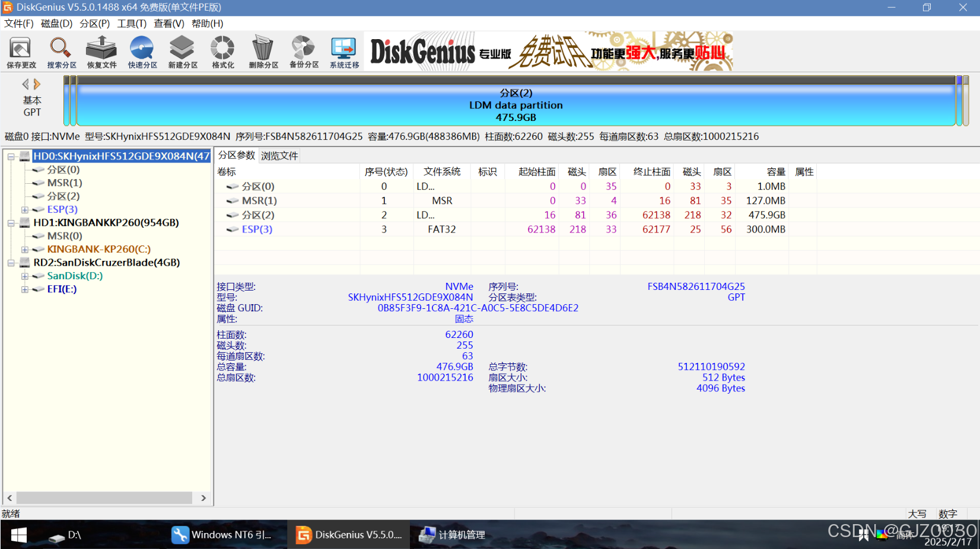Click the FAT32 file system cell
This screenshot has width=980, height=549.
442,229
